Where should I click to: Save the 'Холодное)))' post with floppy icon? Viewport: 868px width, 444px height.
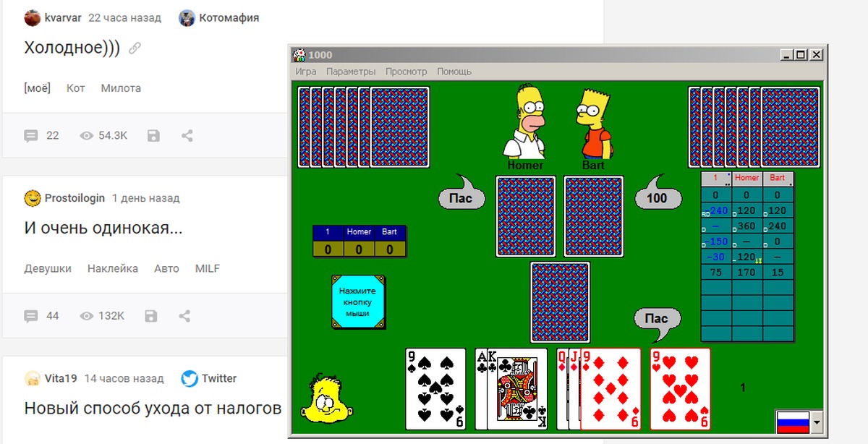click(153, 135)
